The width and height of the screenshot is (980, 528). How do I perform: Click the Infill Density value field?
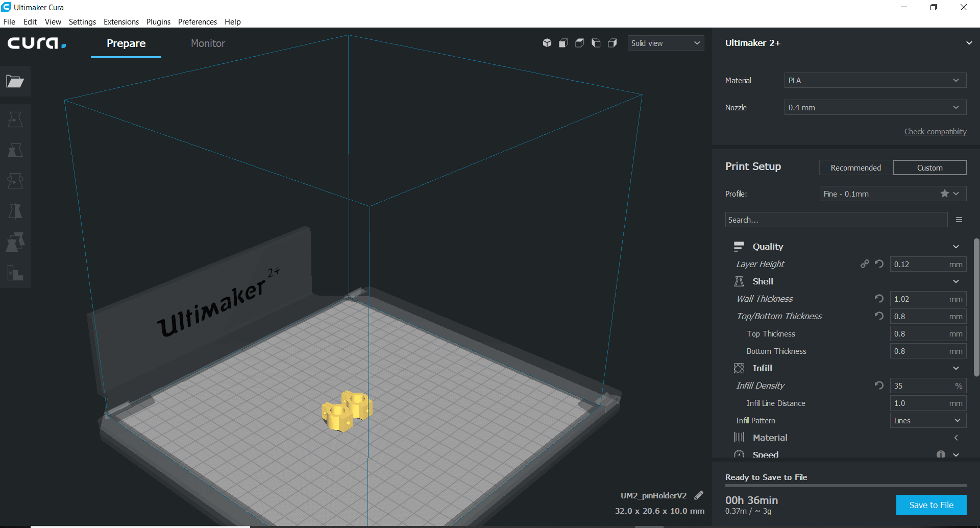[x=928, y=386]
